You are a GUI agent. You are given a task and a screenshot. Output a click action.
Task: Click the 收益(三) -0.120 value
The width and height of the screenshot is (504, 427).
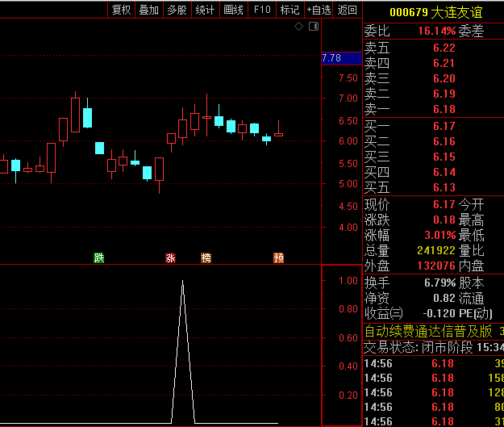[439, 313]
